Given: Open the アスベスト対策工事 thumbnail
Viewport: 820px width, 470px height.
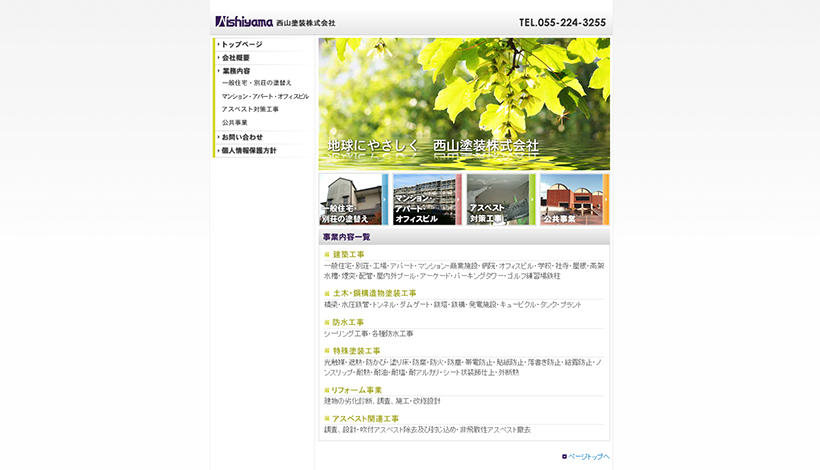Looking at the screenshot, I should click(501, 200).
